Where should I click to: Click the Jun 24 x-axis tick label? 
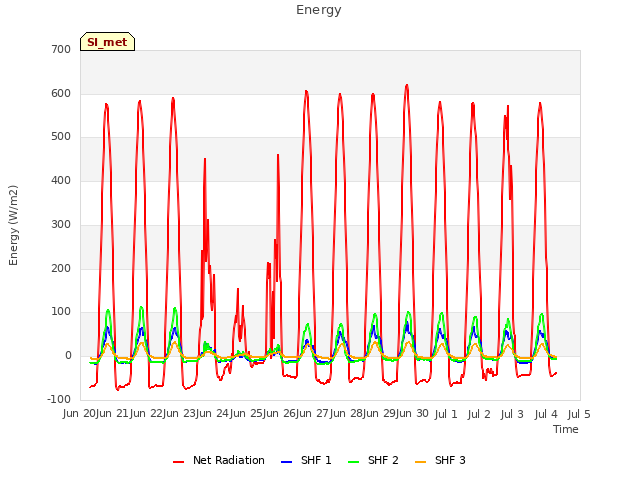214,414
